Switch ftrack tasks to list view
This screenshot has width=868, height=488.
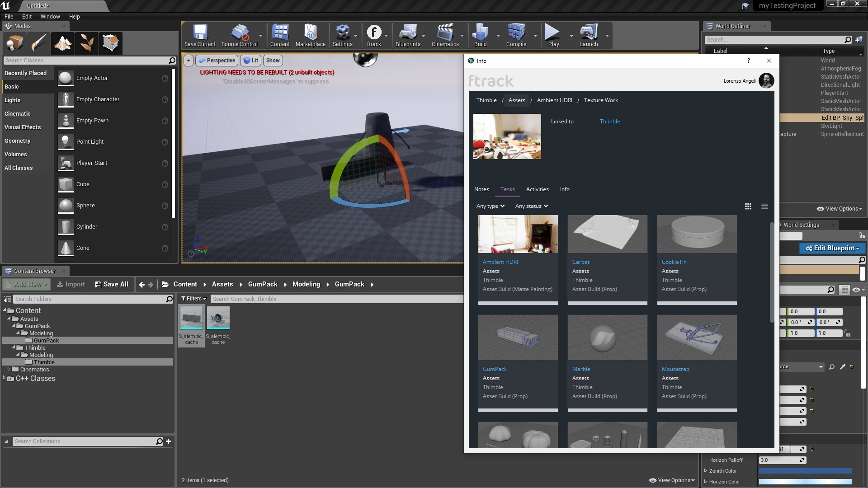coord(764,206)
